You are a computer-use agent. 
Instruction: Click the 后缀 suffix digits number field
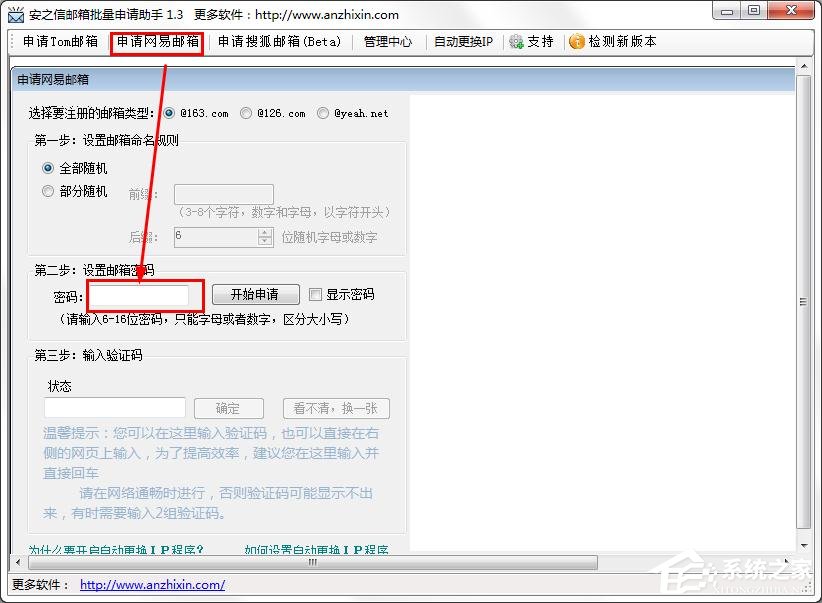click(216, 237)
